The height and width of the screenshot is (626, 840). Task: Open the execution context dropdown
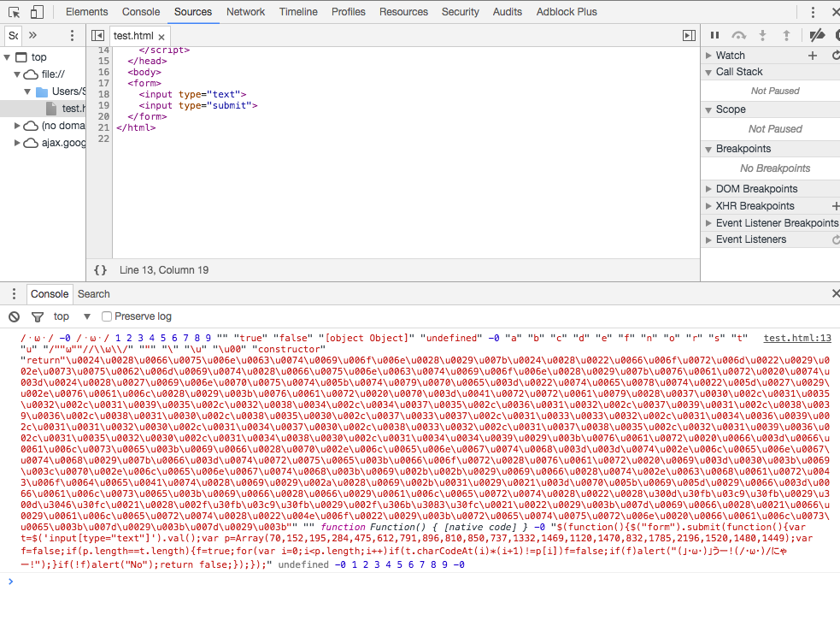72,316
